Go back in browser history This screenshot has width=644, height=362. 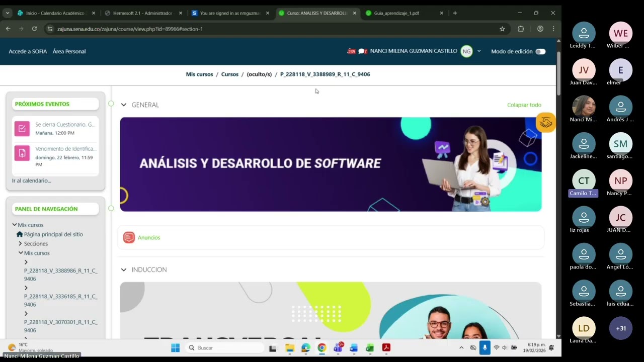pyautogui.click(x=8, y=29)
